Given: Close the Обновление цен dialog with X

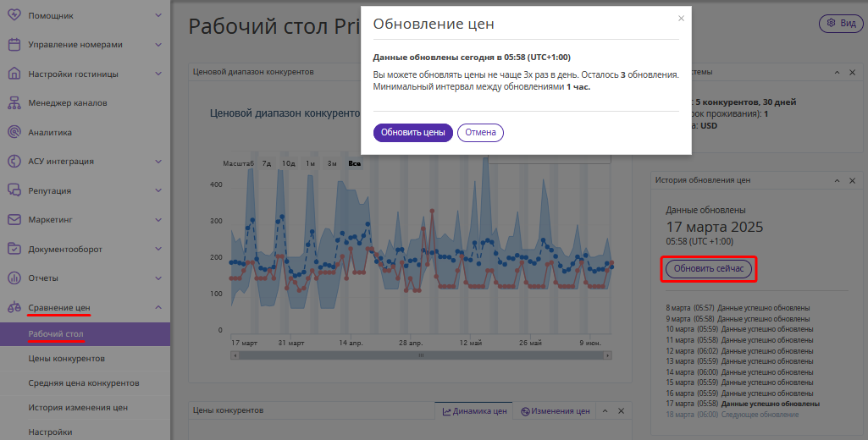Looking at the screenshot, I should pyautogui.click(x=681, y=19).
